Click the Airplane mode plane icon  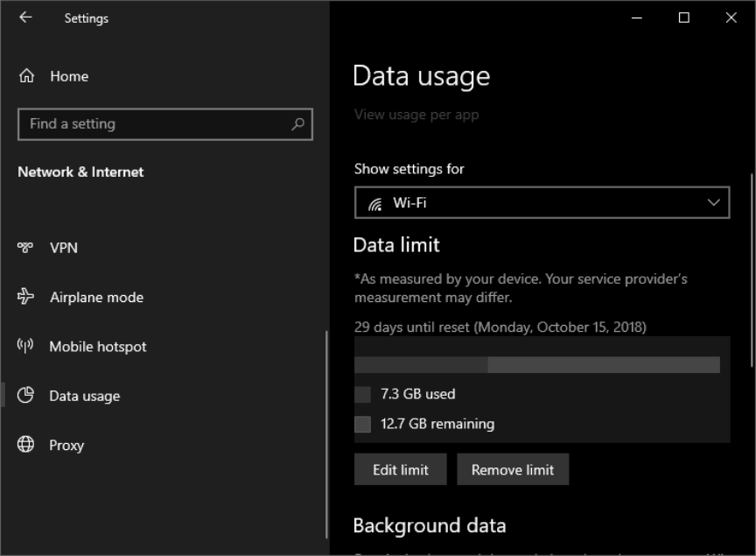click(25, 297)
